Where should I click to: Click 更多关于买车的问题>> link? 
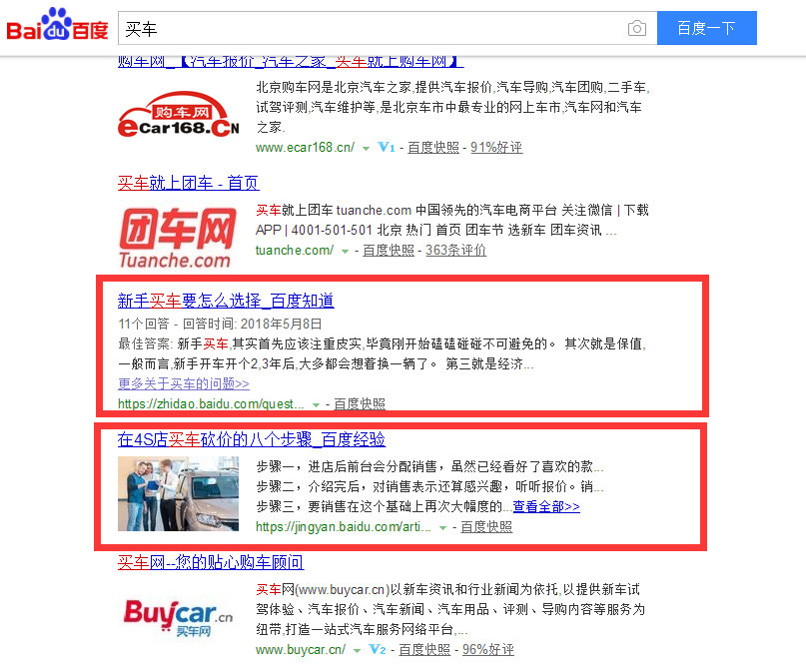184,383
